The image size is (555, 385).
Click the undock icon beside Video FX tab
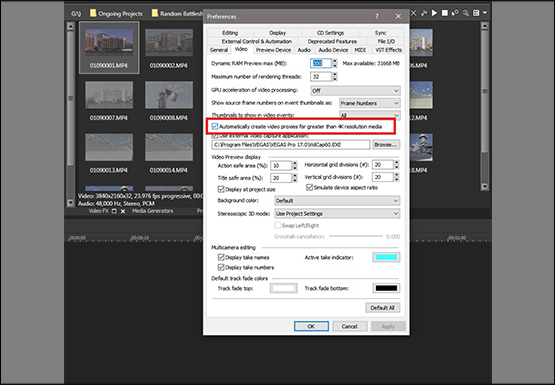(114, 211)
